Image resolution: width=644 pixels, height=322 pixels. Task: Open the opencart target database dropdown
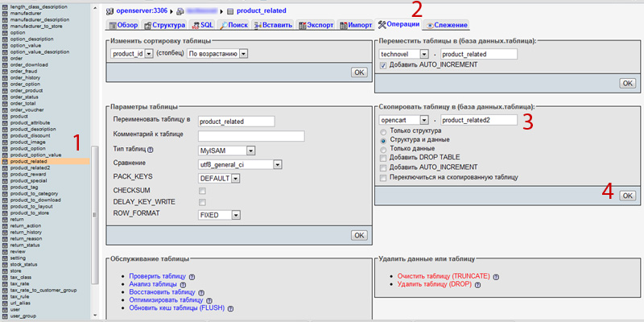pos(404,120)
